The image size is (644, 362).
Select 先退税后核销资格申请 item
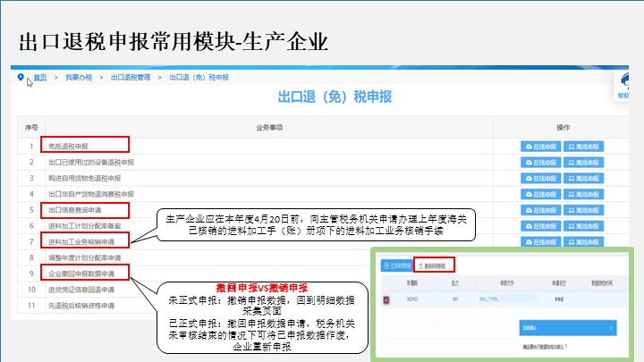click(81, 306)
